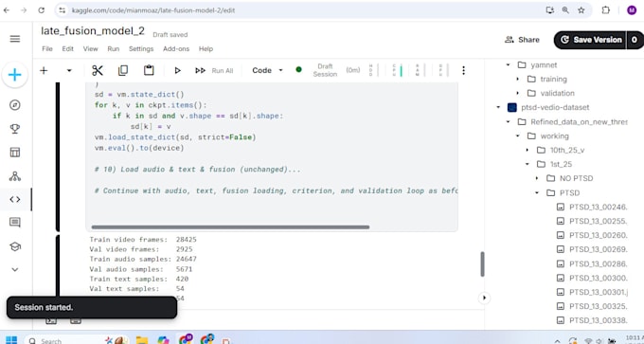Collapse the yamnet folder
Image resolution: width=644 pixels, height=344 pixels.
tap(508, 65)
